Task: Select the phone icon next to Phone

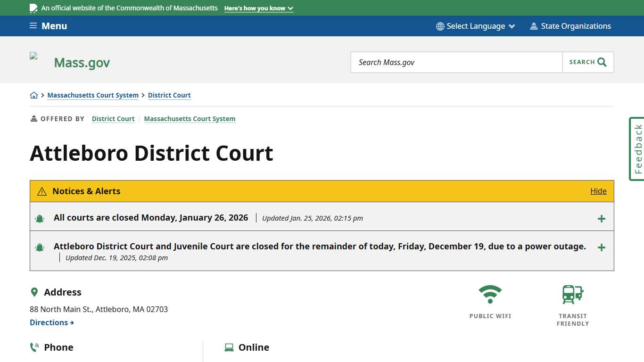Action: click(x=34, y=347)
